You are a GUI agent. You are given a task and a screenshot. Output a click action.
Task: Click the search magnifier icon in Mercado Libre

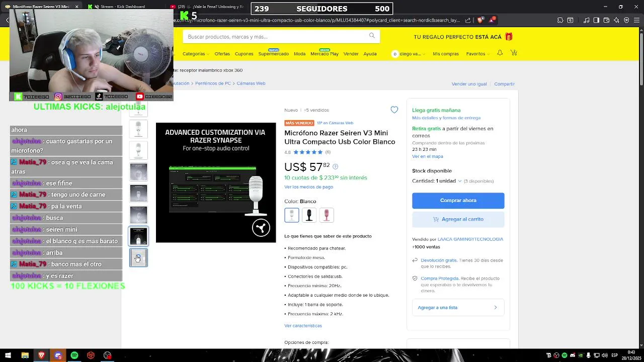(372, 36)
